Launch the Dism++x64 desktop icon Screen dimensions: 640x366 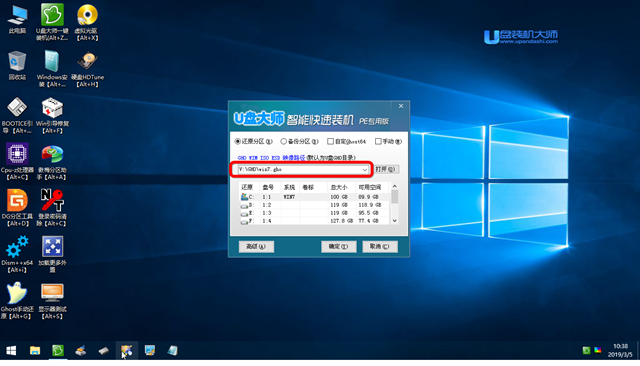click(x=17, y=254)
